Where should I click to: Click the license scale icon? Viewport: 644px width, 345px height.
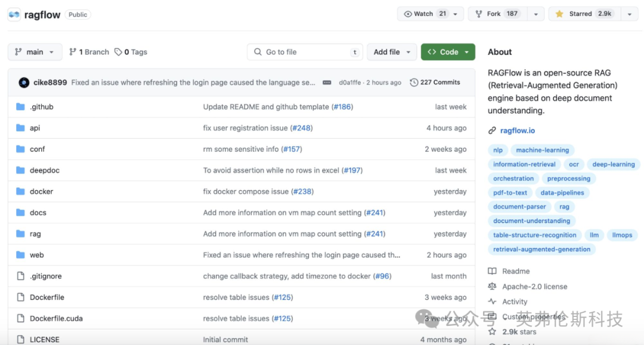pyautogui.click(x=492, y=287)
